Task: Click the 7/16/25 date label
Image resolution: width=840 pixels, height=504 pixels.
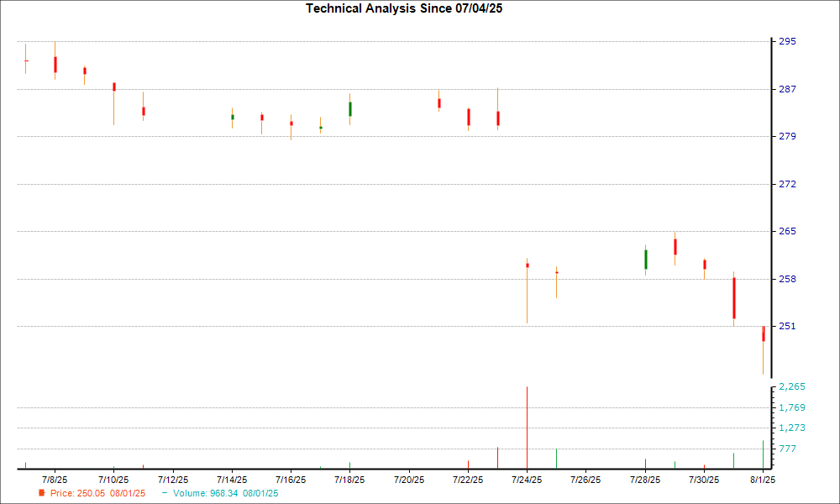Action: 291,480
